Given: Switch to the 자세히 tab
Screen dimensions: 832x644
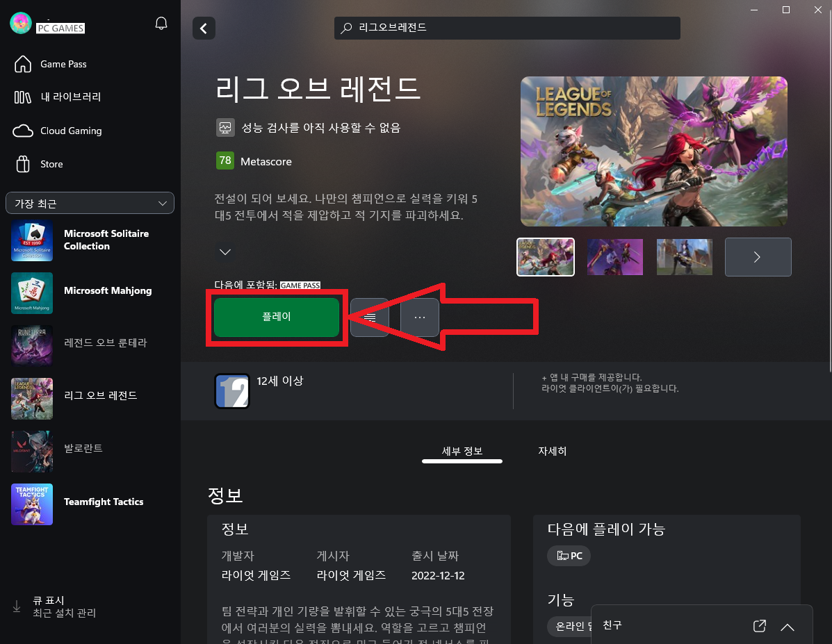Looking at the screenshot, I should [553, 452].
